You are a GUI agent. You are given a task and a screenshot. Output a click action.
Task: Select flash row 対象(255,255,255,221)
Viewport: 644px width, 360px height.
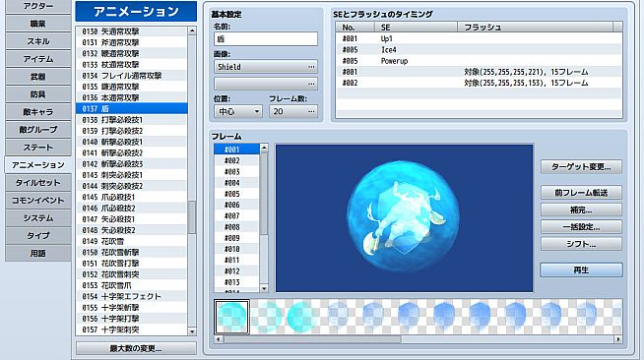(479, 72)
